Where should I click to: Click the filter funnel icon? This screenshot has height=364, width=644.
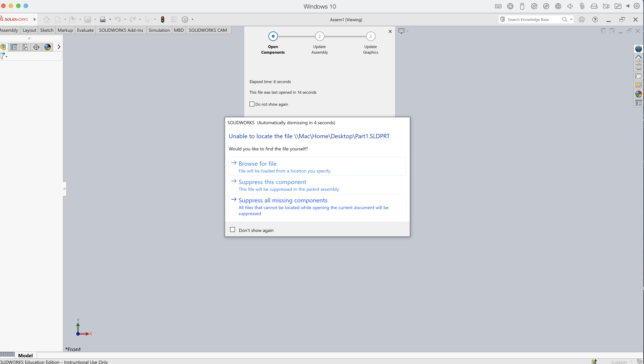coord(2,56)
